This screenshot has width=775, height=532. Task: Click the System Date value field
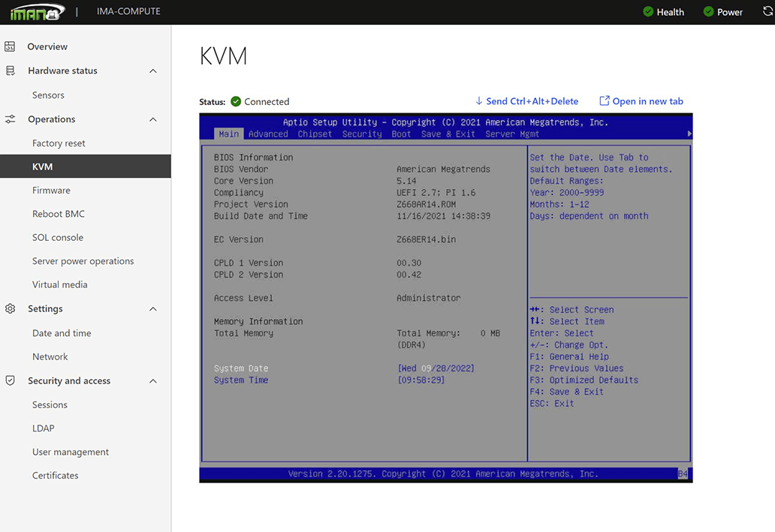coord(436,368)
